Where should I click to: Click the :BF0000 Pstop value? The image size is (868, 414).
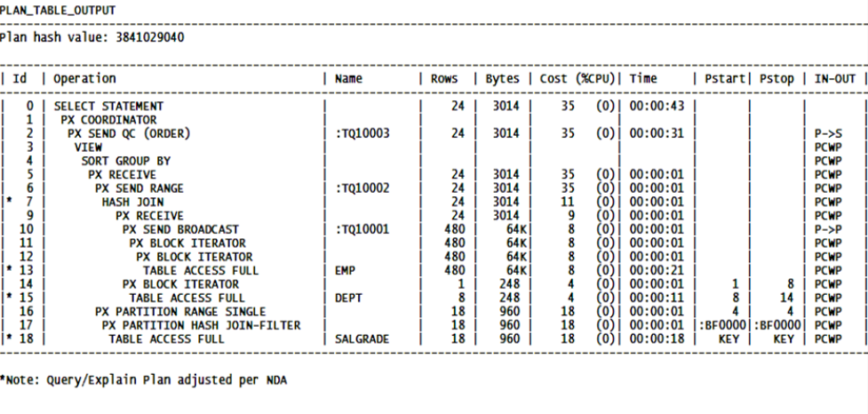[x=777, y=325]
